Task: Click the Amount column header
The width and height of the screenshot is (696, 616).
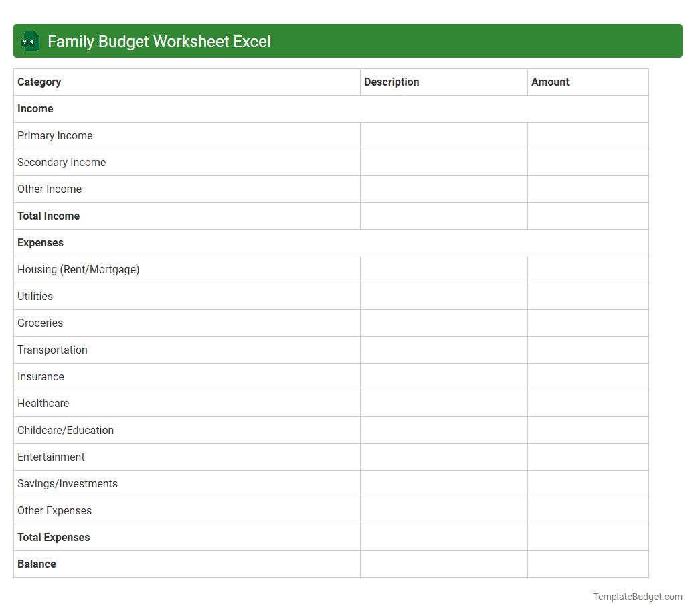Action: pyautogui.click(x=550, y=82)
